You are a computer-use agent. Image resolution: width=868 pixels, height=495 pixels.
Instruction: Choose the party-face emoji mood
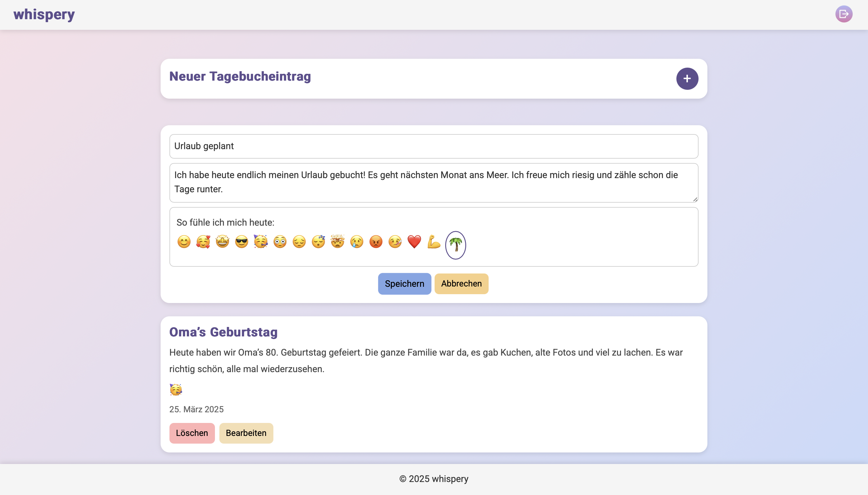click(261, 242)
